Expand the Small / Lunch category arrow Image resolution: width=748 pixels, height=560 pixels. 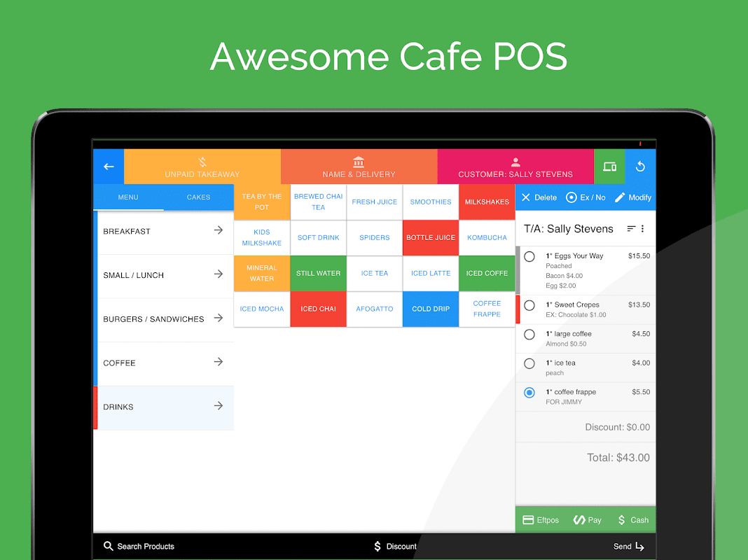[x=219, y=274]
